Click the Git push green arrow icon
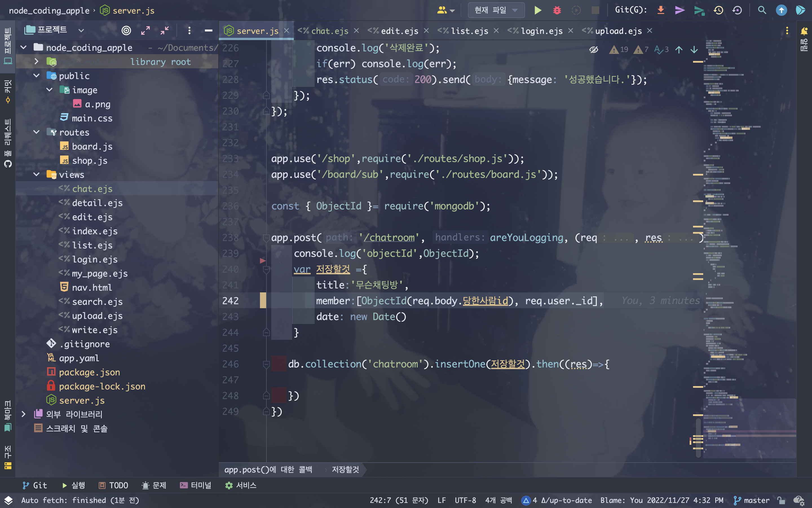The height and width of the screenshot is (508, 812). click(x=699, y=10)
